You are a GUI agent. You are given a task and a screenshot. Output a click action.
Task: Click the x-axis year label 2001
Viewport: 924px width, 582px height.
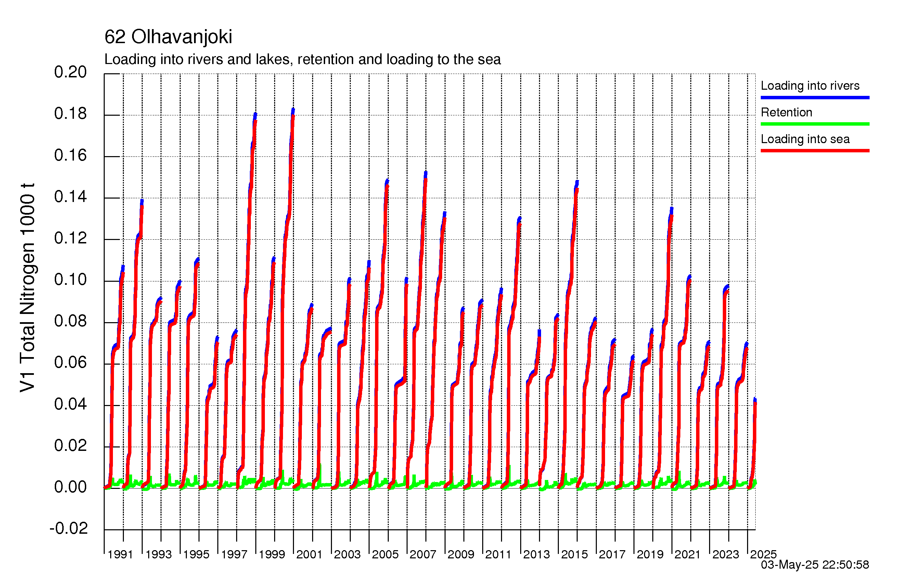point(309,554)
